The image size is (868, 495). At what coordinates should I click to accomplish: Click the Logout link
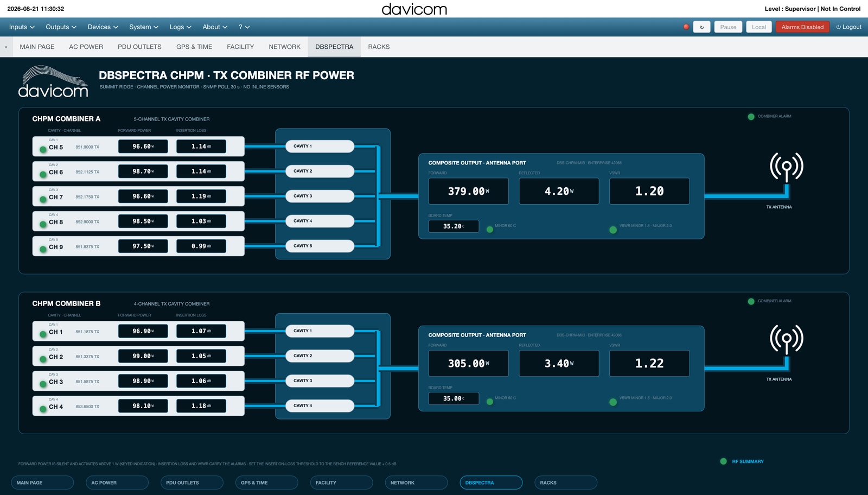click(849, 27)
